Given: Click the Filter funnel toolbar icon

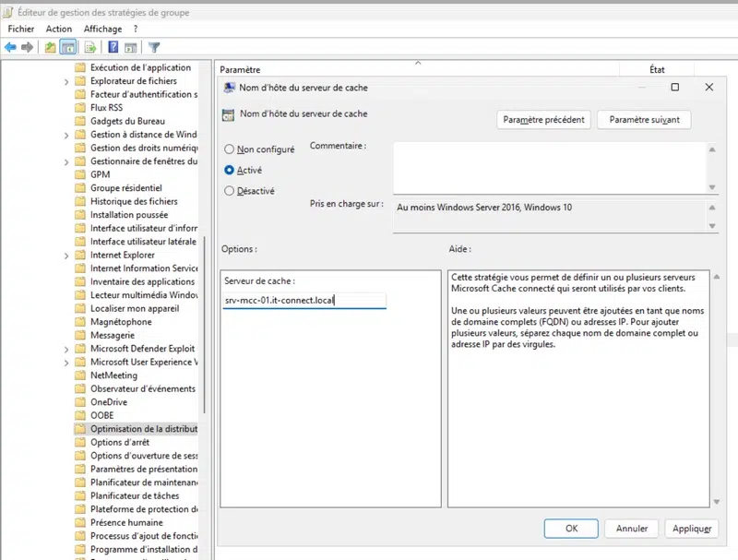Looking at the screenshot, I should click(x=154, y=47).
